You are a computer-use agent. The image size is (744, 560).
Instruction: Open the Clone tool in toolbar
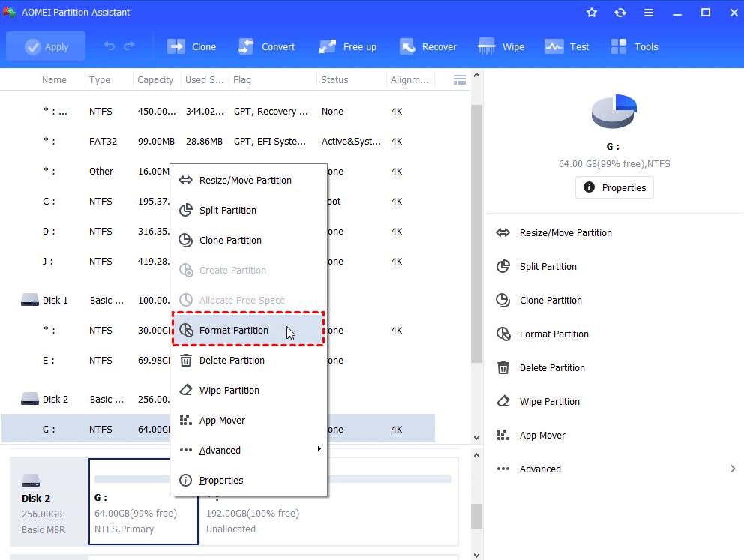pyautogui.click(x=192, y=47)
